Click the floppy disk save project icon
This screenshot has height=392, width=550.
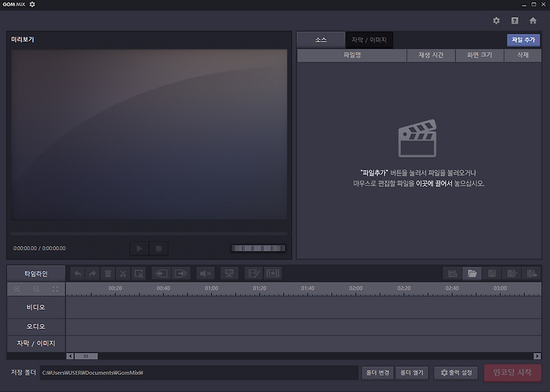[492, 274]
